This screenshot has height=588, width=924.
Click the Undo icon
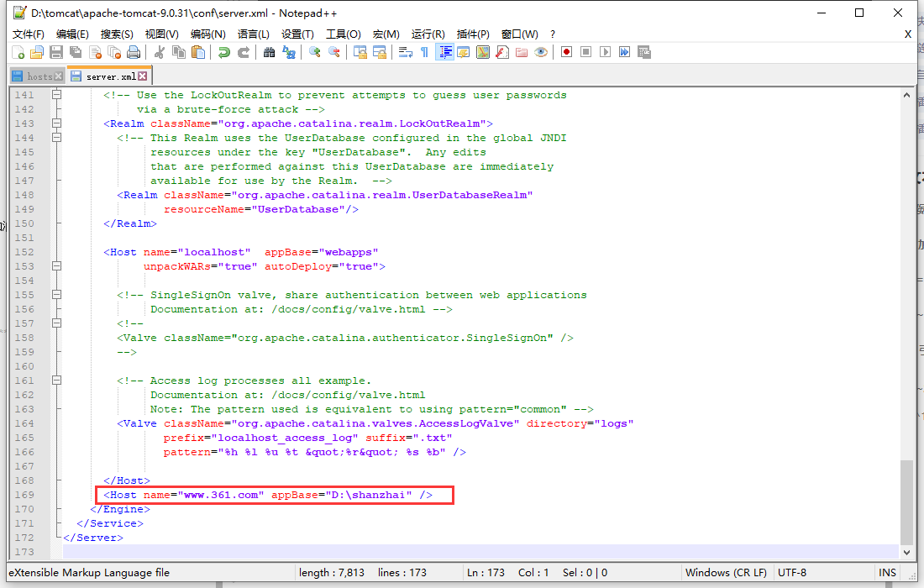(x=224, y=51)
